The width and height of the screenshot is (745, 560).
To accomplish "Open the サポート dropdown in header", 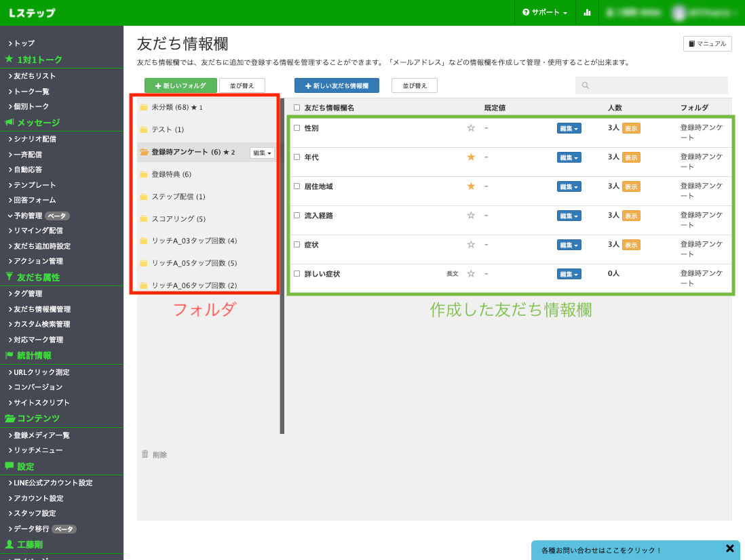I will click(x=545, y=12).
